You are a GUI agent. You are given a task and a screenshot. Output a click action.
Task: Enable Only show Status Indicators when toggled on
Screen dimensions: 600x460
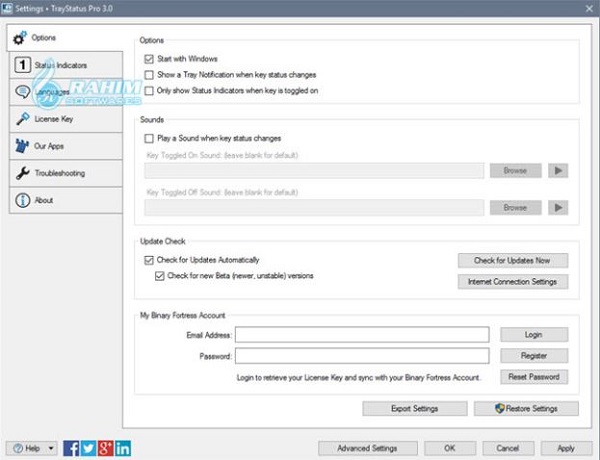click(x=149, y=91)
